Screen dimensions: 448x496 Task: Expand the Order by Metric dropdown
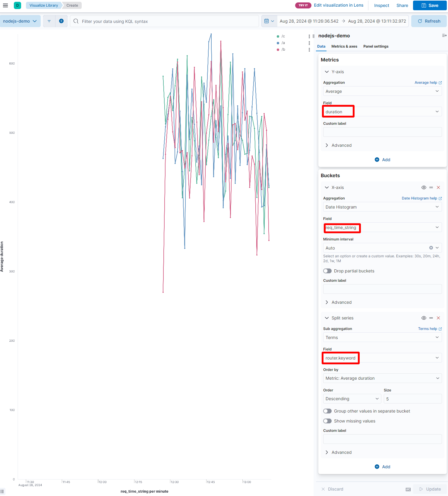(x=382, y=378)
